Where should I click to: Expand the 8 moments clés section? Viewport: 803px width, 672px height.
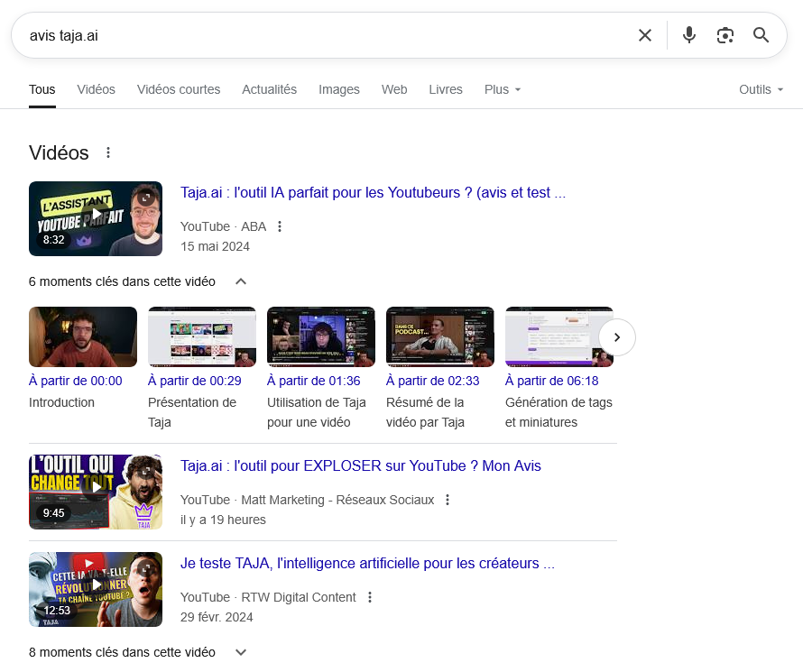tap(241, 652)
